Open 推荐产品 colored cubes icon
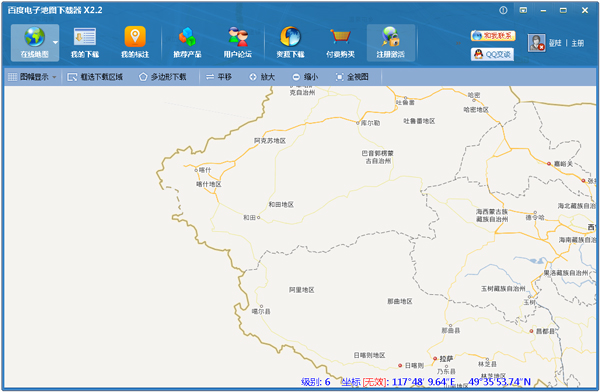600x392 pixels. 187,37
